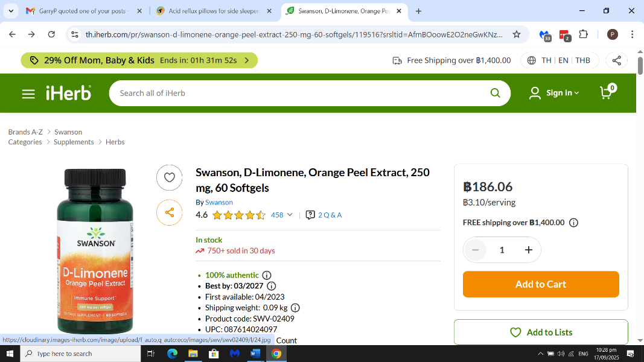The image size is (644, 362).
Task: Open TH EN THB language selector
Action: coord(558,60)
